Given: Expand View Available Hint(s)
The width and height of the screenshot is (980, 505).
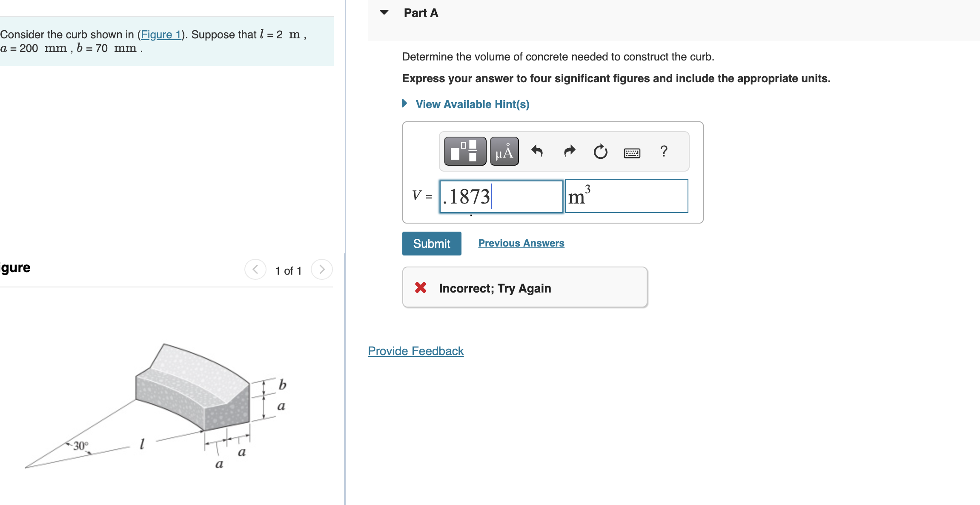Looking at the screenshot, I should click(473, 104).
